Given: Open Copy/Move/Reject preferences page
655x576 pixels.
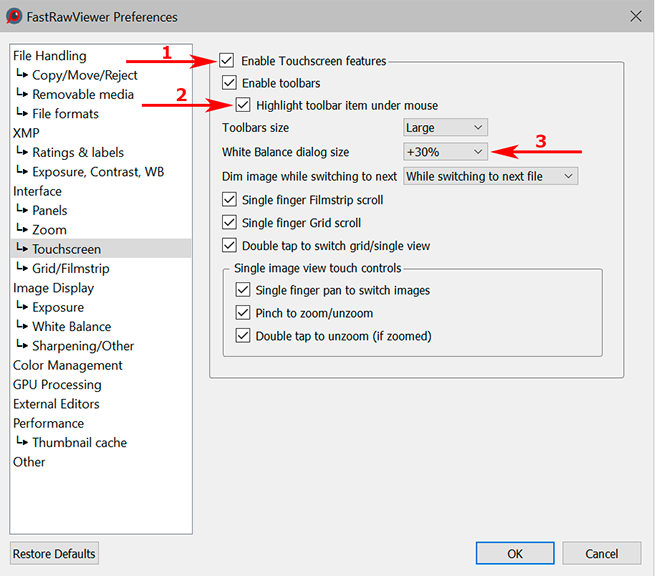Looking at the screenshot, I should click(84, 75).
